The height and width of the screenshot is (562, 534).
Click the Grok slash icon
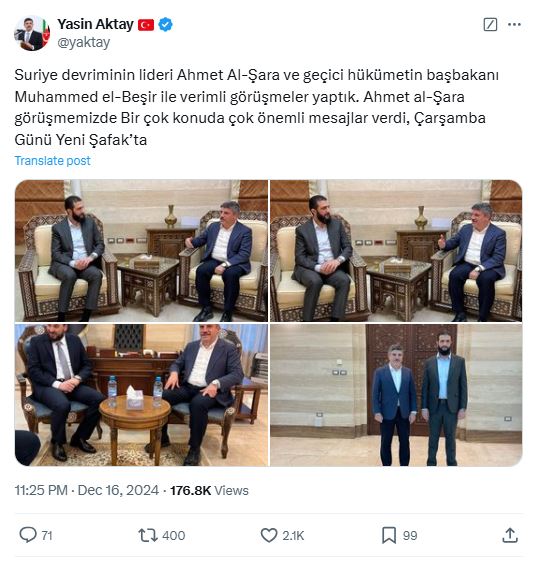point(490,24)
